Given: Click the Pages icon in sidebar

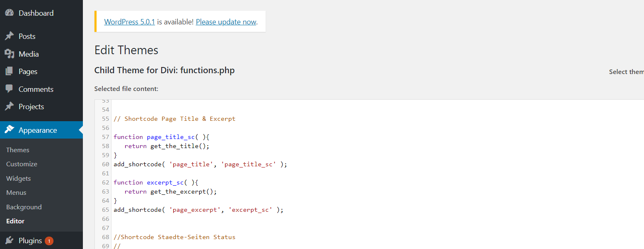Looking at the screenshot, I should click(x=9, y=72).
